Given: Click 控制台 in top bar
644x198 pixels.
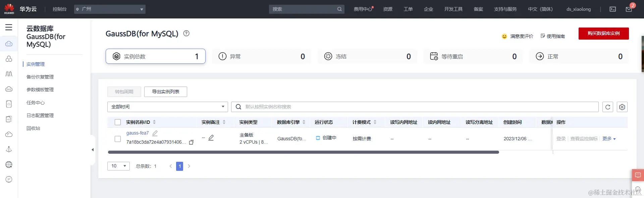Looking at the screenshot, I should point(60,9).
